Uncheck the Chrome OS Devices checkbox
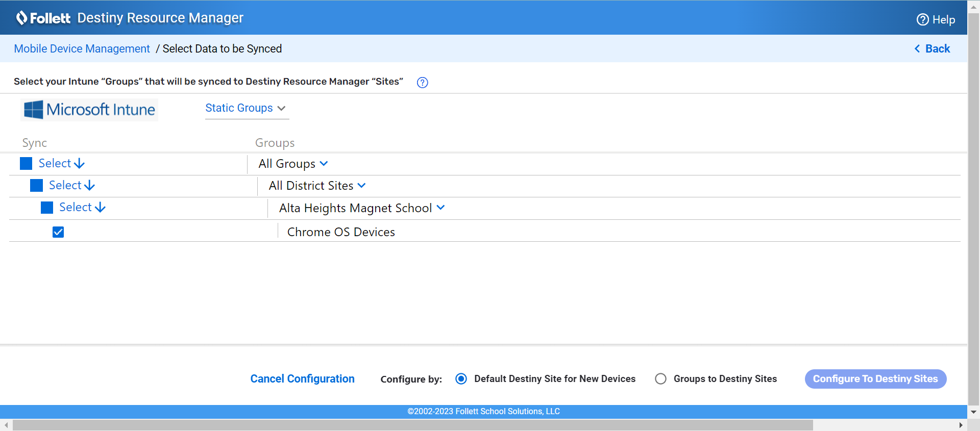The width and height of the screenshot is (980, 431). (x=58, y=232)
